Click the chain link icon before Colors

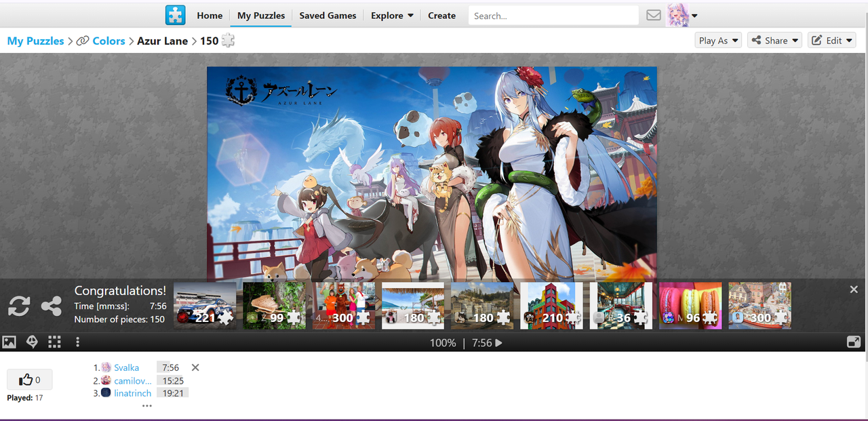tap(83, 41)
